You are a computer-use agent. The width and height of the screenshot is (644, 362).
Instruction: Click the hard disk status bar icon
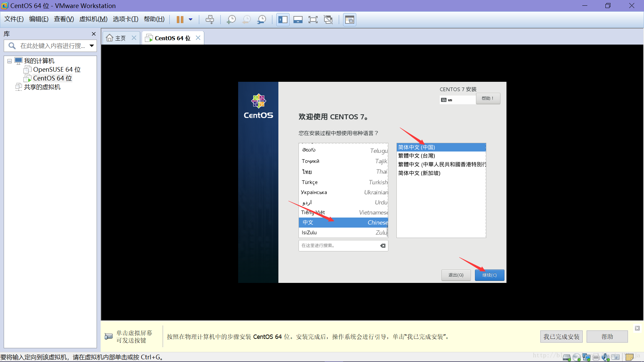[x=567, y=357]
